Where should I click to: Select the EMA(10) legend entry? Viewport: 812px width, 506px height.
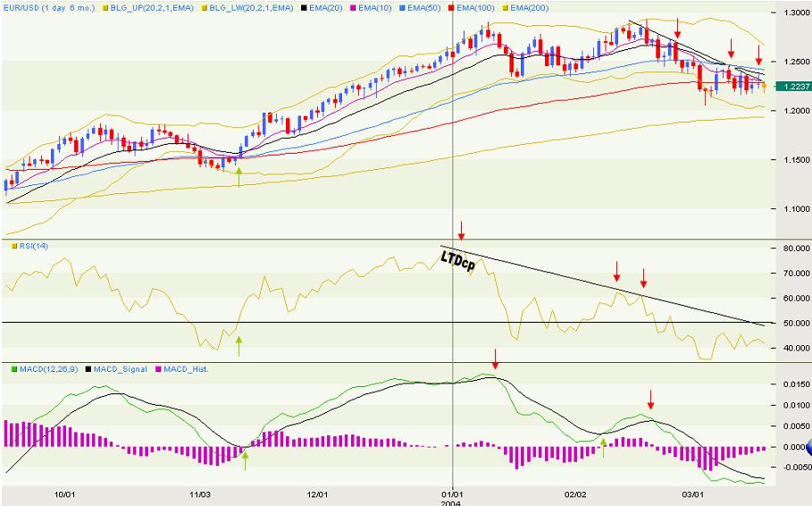click(x=375, y=8)
